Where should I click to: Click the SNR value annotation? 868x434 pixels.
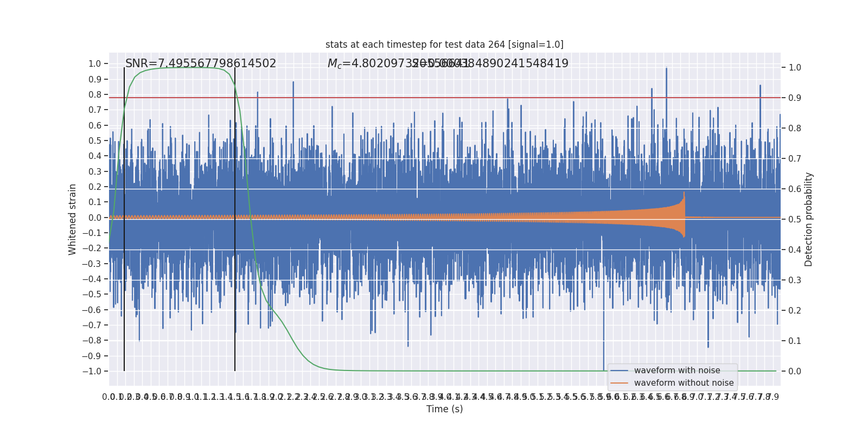click(201, 63)
